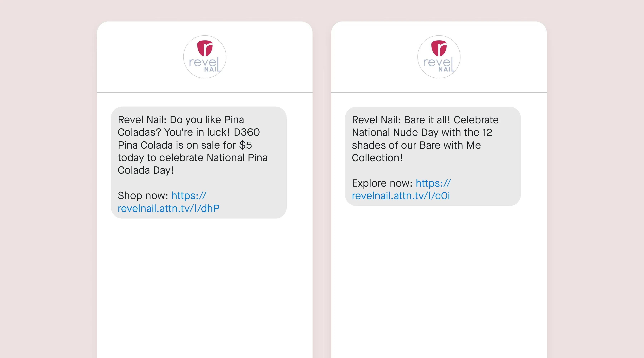Click the red 'r' emblem in left logo

coord(205,48)
